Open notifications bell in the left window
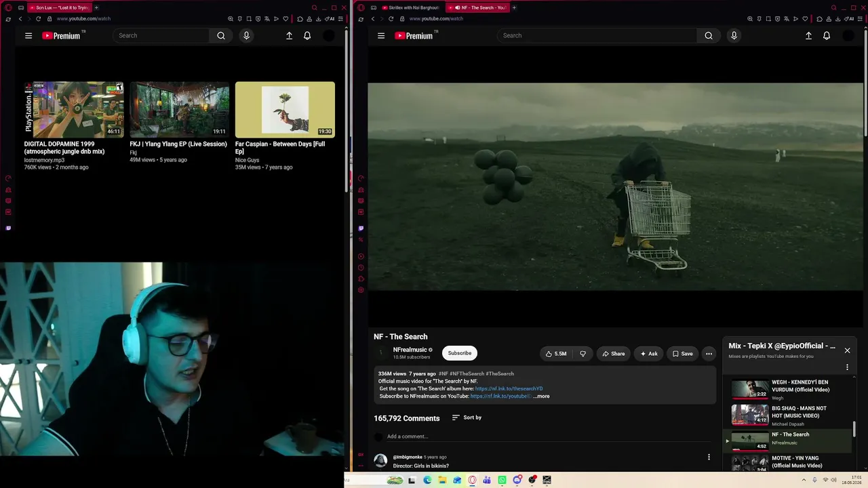Image resolution: width=868 pixels, height=488 pixels. (307, 35)
